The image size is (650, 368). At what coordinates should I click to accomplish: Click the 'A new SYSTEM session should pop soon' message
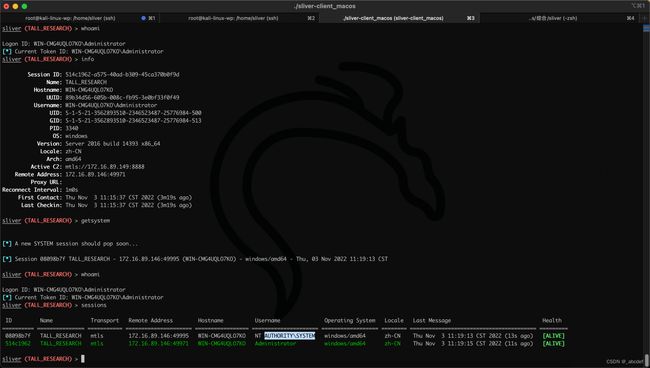[x=76, y=244]
